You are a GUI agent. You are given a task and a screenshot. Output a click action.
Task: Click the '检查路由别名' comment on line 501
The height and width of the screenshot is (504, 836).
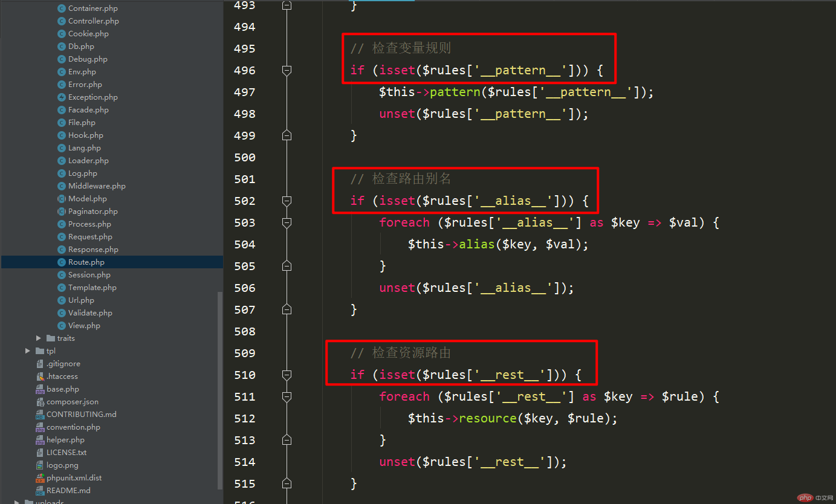coord(401,179)
